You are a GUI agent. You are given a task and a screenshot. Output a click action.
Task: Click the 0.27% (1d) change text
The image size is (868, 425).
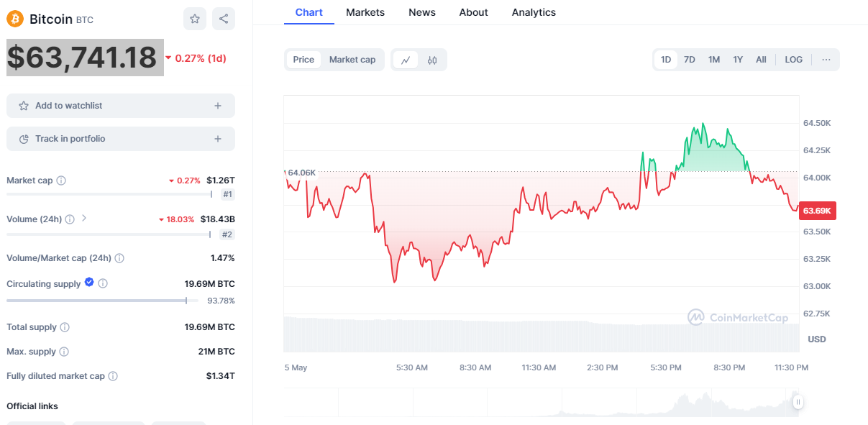click(x=201, y=58)
